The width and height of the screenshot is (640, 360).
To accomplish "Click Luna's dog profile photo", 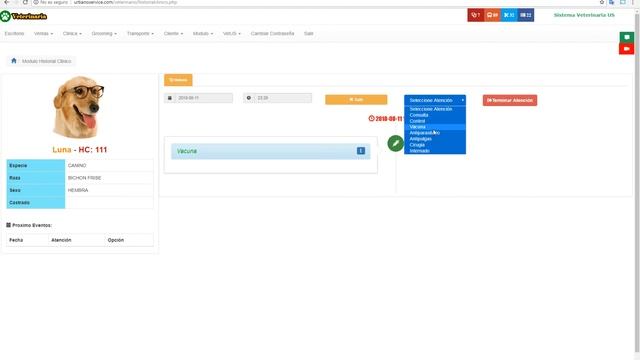I will click(79, 107).
